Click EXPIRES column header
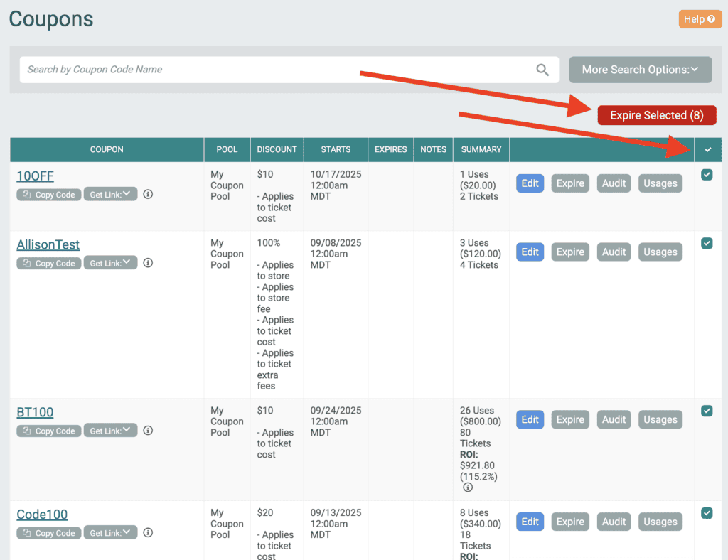Viewport: 728px width, 560px height. pyautogui.click(x=390, y=149)
